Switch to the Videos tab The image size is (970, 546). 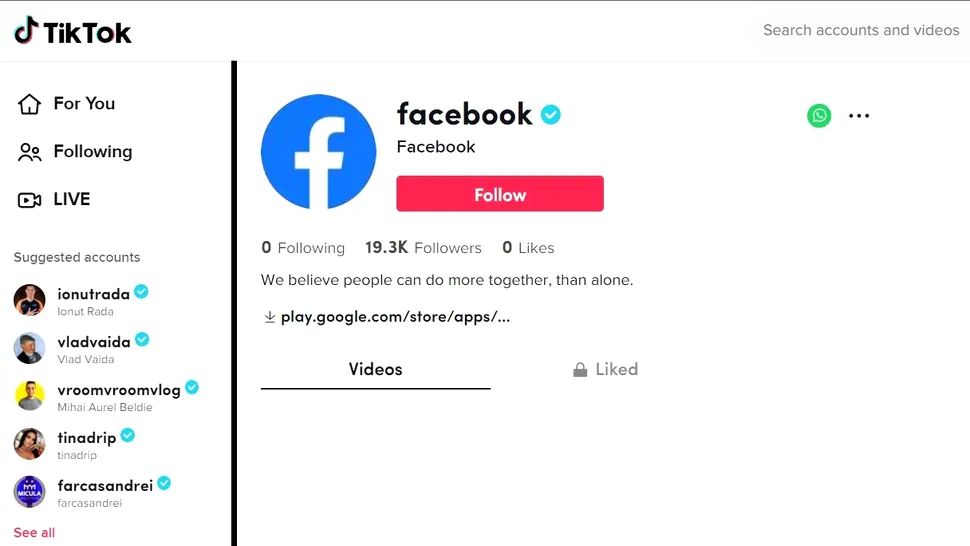375,370
